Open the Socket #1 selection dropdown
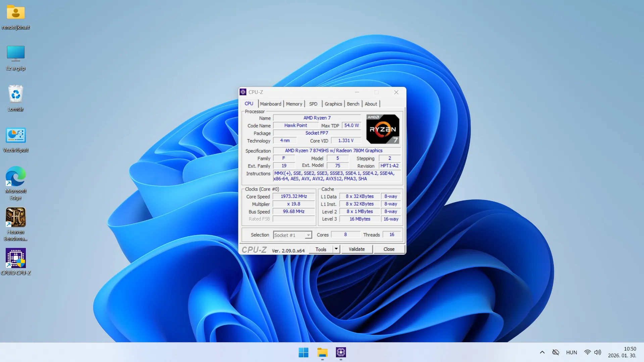Screen dimensions: 644x362 293,235
